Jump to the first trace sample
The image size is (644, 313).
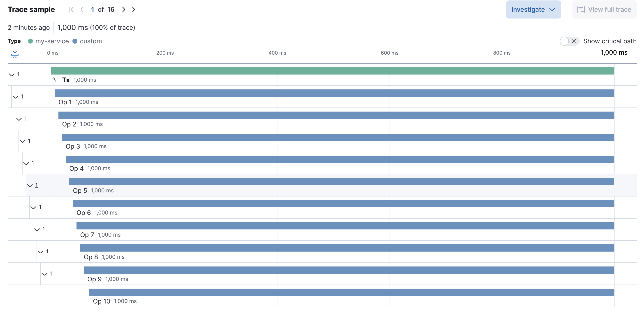[72, 9]
